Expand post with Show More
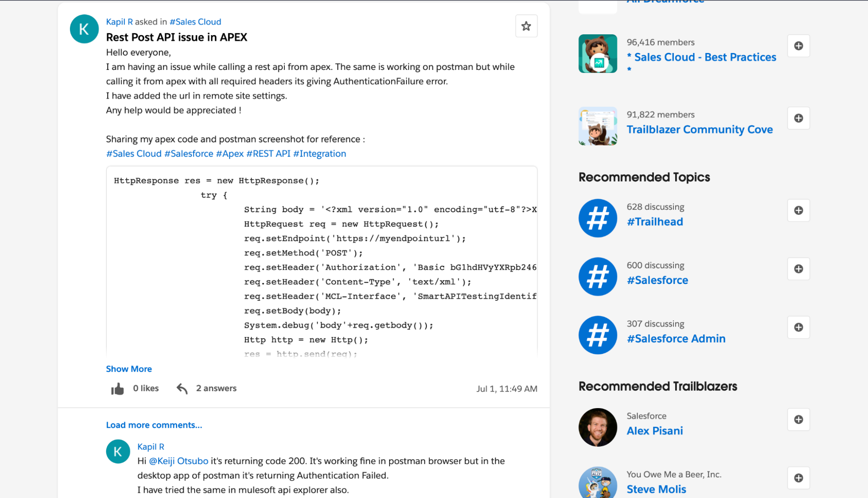The width and height of the screenshot is (868, 498). 129,369
